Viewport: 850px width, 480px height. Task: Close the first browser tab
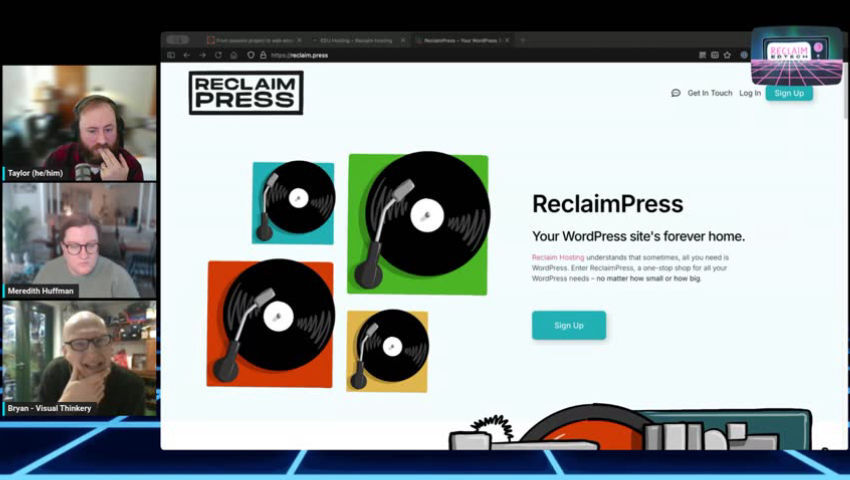click(x=299, y=40)
